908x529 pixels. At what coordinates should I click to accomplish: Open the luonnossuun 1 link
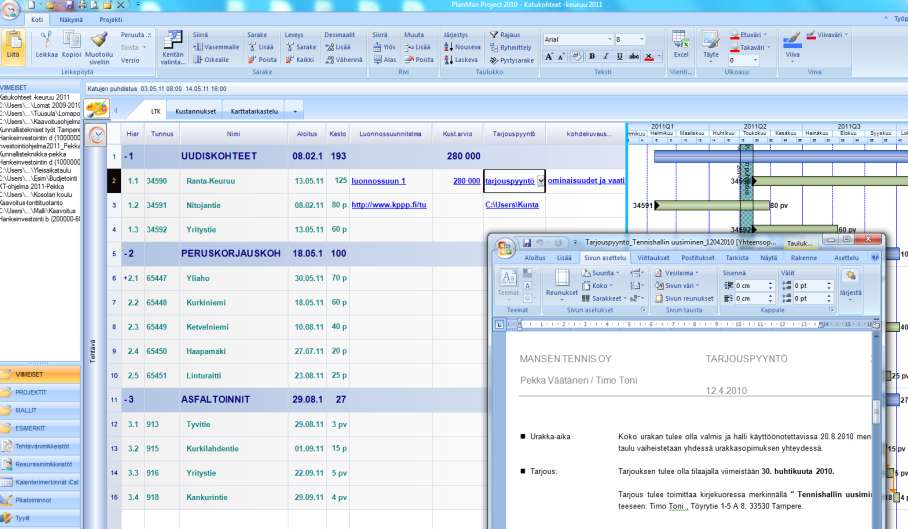378,181
